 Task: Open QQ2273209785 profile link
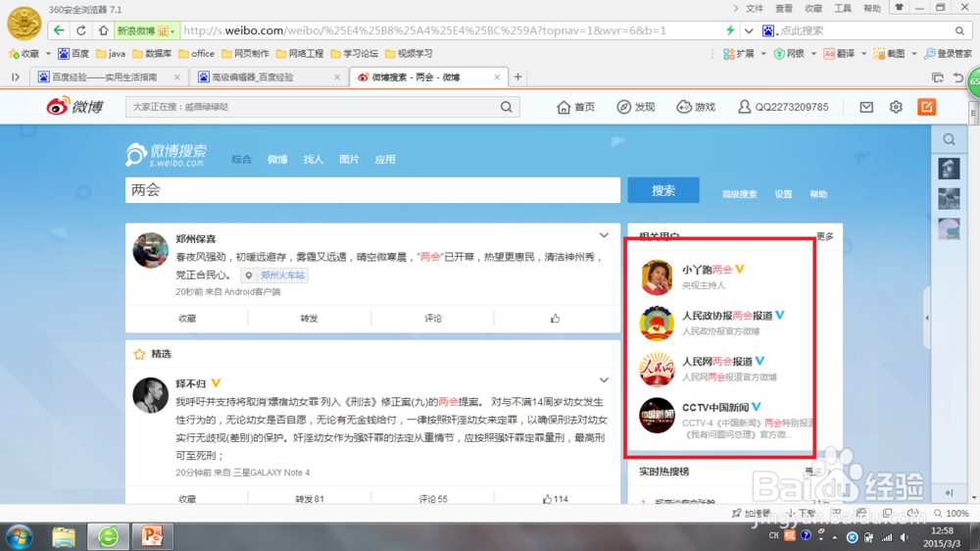pos(783,107)
